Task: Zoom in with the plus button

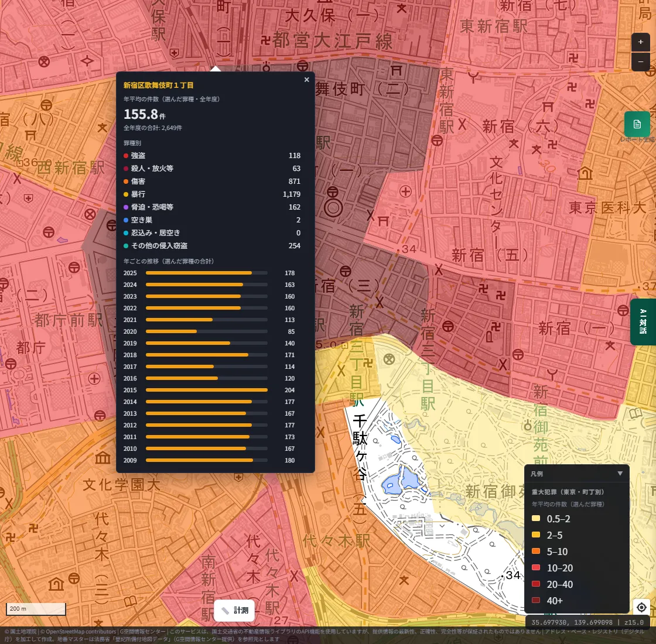Action: 640,42
